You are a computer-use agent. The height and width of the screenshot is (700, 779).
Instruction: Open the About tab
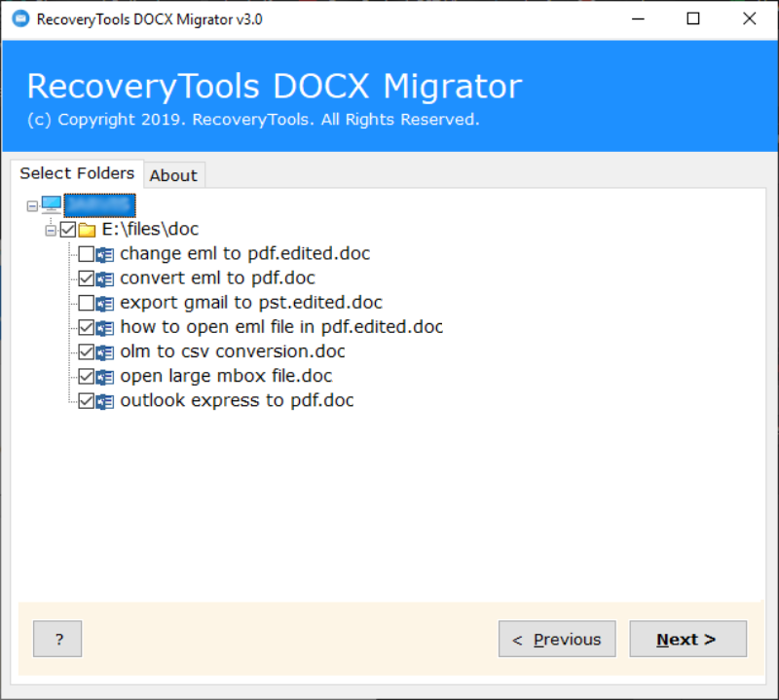point(174,175)
